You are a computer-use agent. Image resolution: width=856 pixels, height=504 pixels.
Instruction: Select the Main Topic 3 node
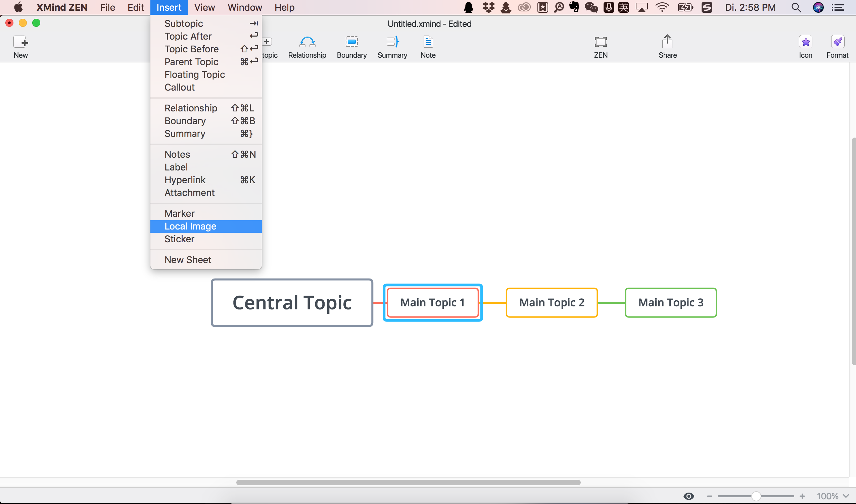pos(671,303)
